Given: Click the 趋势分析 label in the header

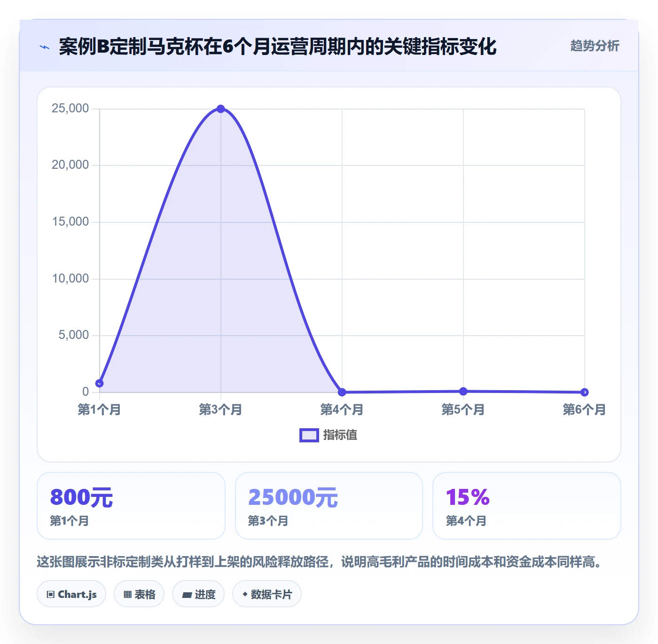Looking at the screenshot, I should (595, 46).
